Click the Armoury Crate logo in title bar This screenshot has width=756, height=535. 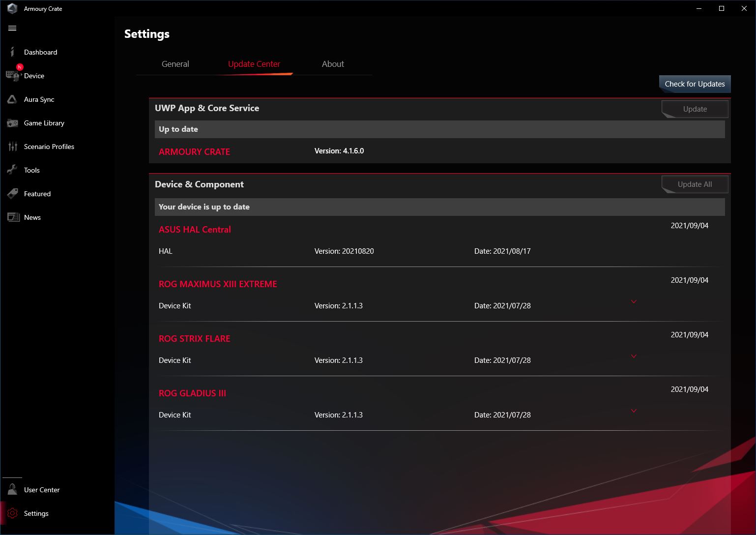coord(12,8)
